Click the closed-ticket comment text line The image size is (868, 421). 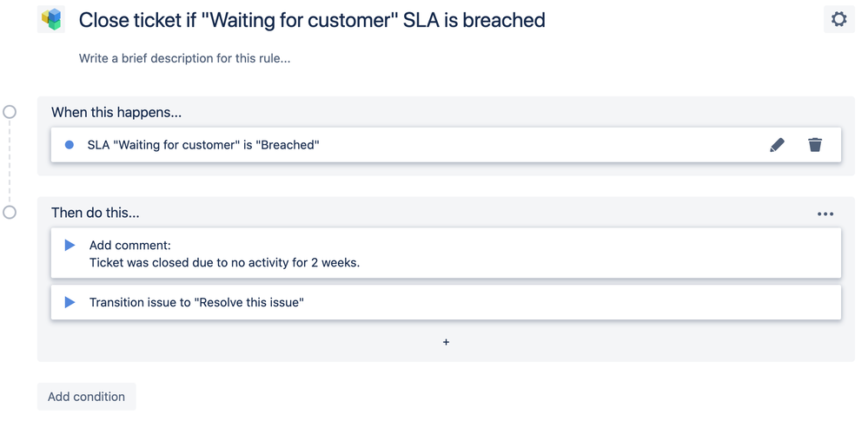point(225,262)
